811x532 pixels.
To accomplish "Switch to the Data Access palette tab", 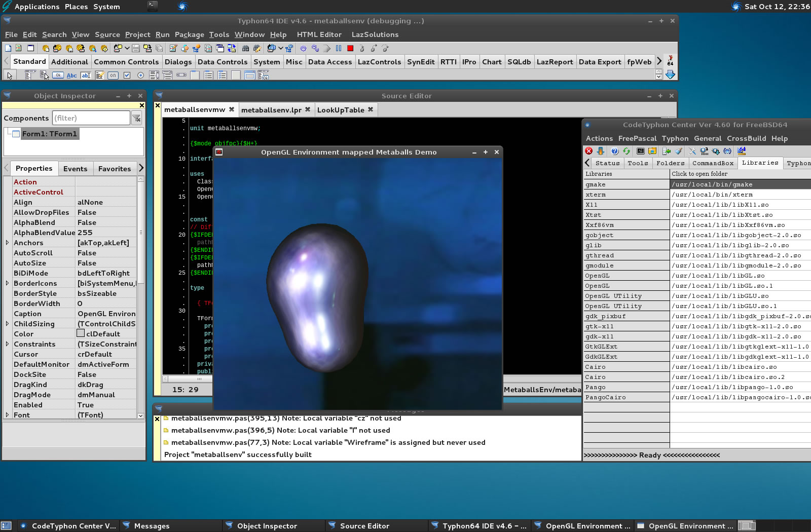I will tap(330, 62).
